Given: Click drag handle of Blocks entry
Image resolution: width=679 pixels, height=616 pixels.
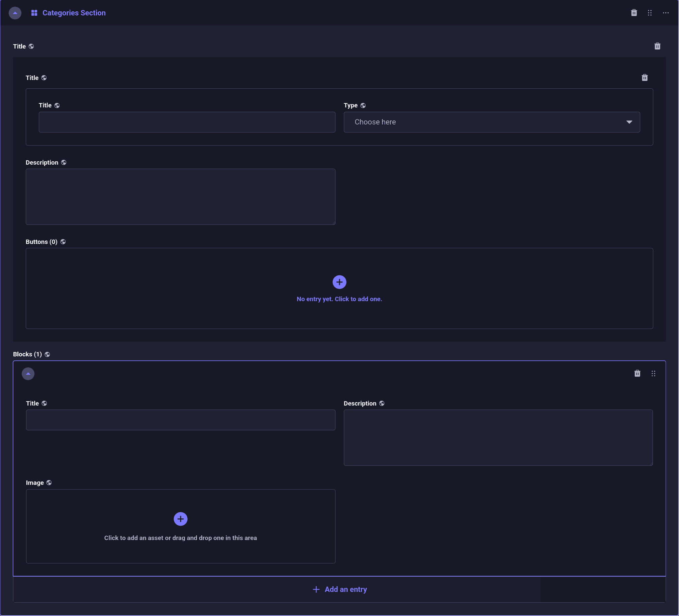Looking at the screenshot, I should 653,373.
